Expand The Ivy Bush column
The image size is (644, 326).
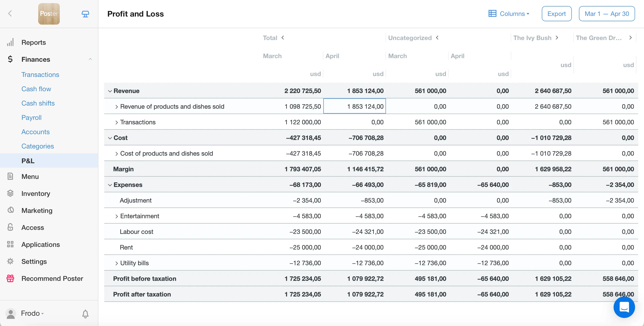(x=557, y=38)
